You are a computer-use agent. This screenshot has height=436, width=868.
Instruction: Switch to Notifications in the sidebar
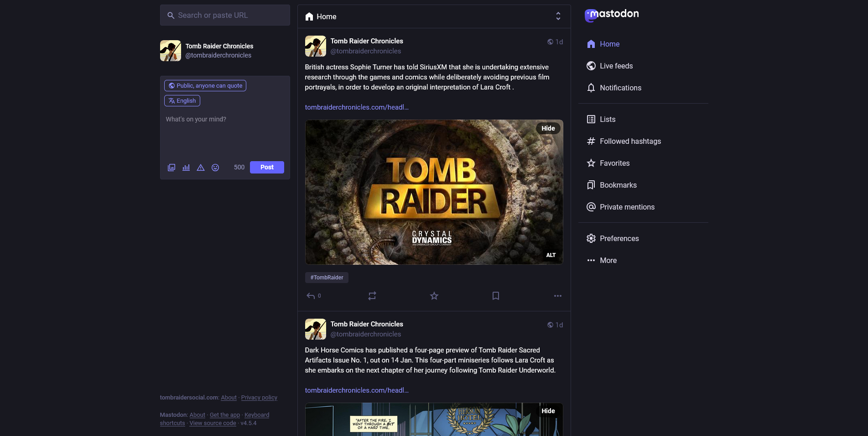(x=620, y=88)
